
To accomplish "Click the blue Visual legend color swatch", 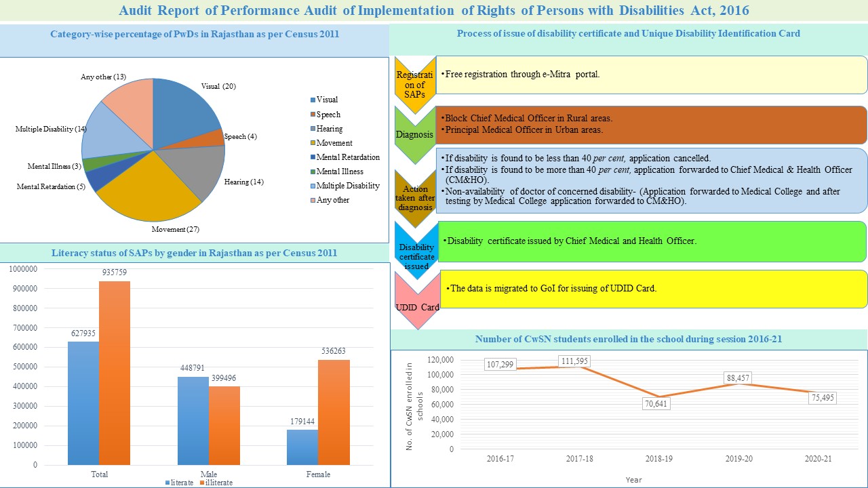I will click(311, 100).
